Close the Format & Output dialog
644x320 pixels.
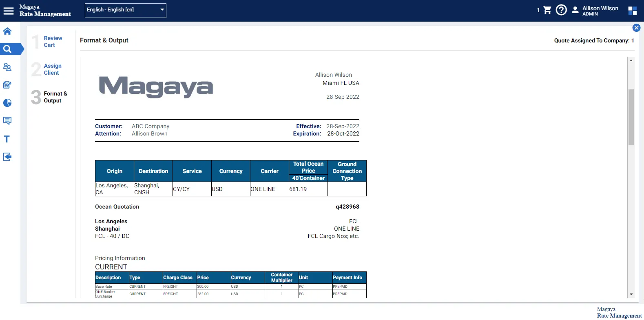point(636,28)
